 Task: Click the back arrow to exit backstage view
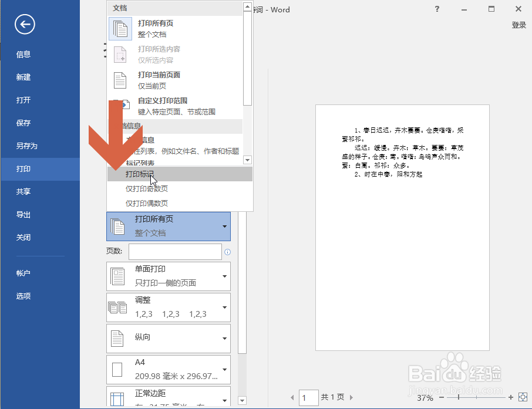click(23, 25)
